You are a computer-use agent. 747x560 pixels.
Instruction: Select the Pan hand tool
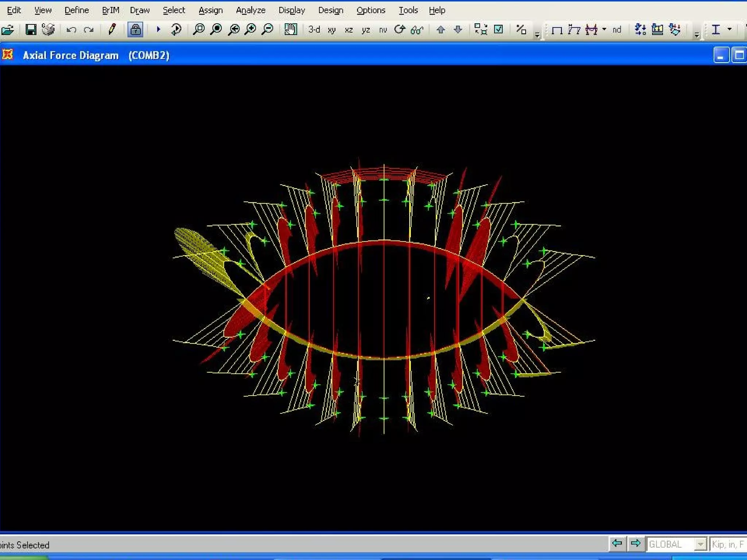coord(291,29)
